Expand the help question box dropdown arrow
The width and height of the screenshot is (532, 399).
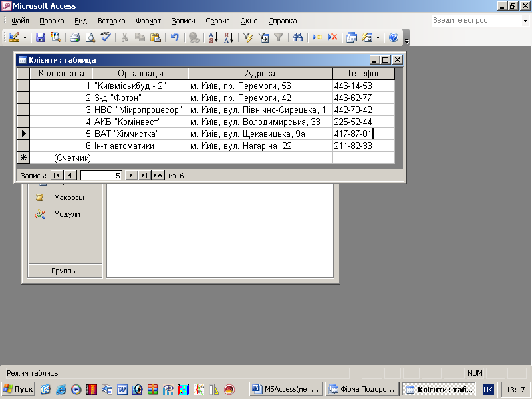pyautogui.click(x=525, y=21)
